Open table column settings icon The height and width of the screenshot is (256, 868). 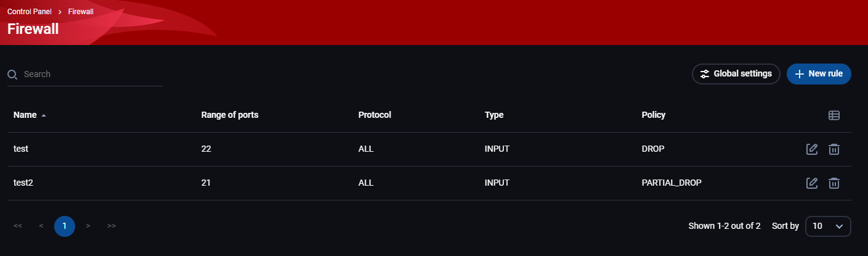click(x=834, y=115)
